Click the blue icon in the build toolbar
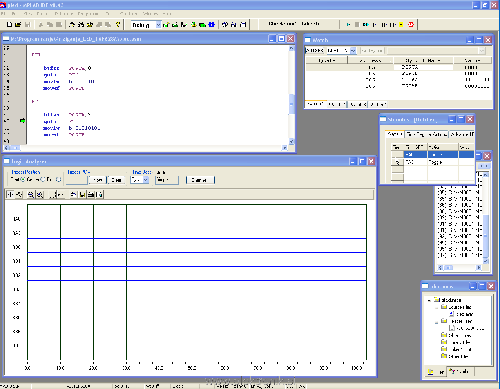 click(x=211, y=24)
